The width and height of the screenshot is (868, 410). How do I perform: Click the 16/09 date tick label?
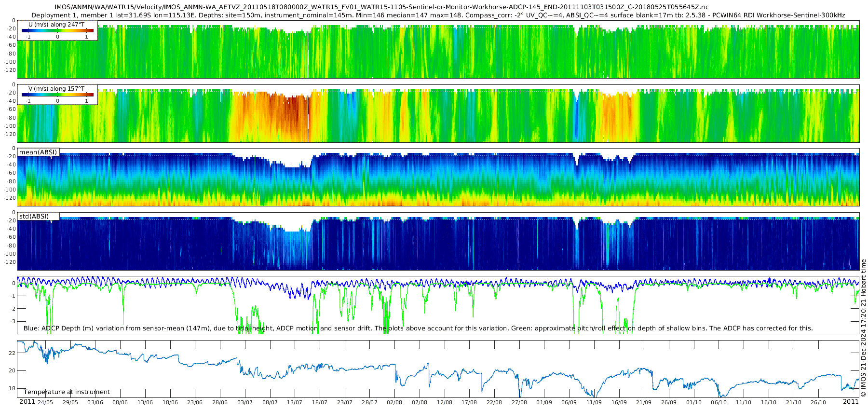619,402
